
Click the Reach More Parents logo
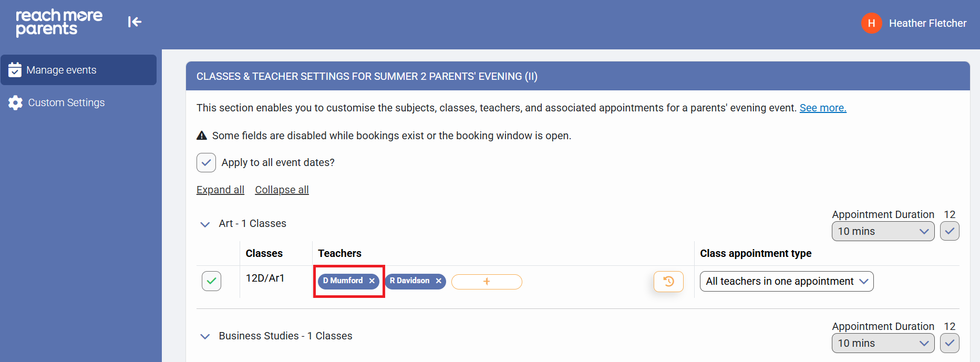point(59,23)
